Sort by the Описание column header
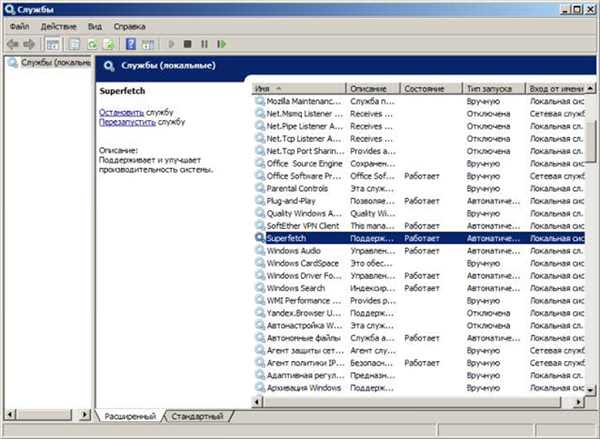The image size is (600, 439). [373, 89]
